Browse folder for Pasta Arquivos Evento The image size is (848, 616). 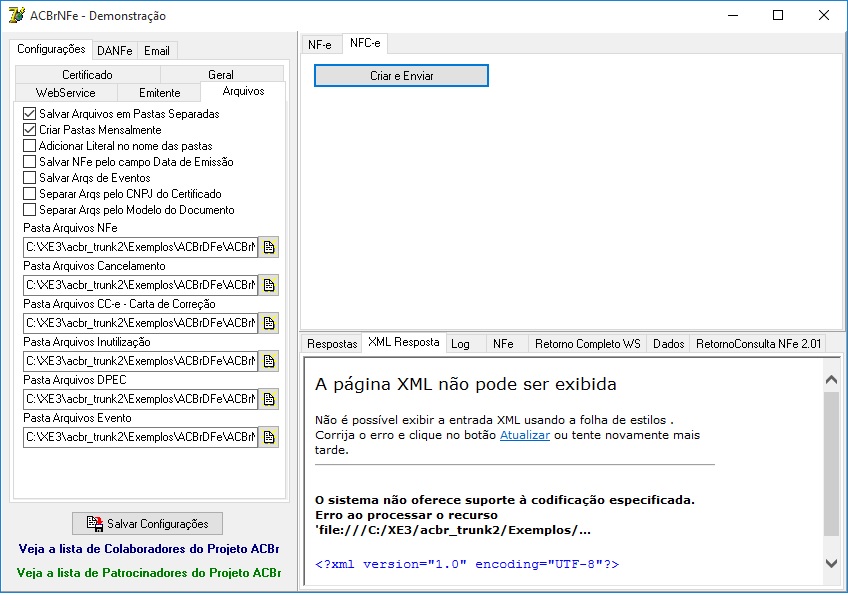(269, 437)
